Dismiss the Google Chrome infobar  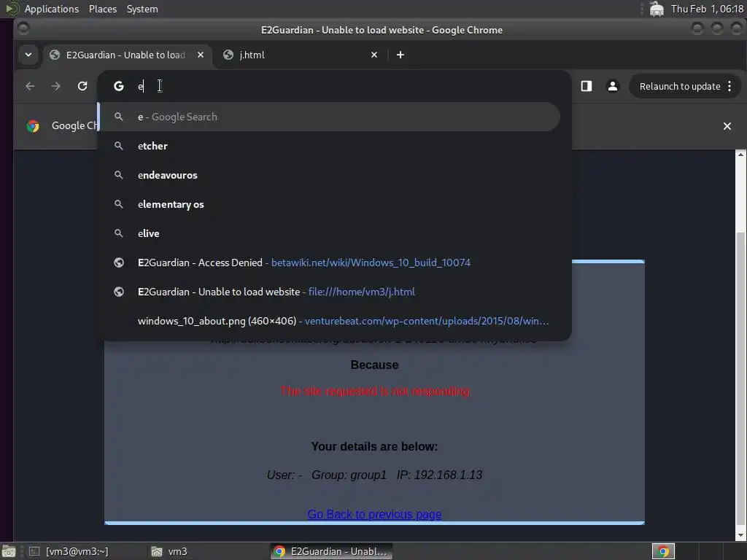click(x=727, y=126)
